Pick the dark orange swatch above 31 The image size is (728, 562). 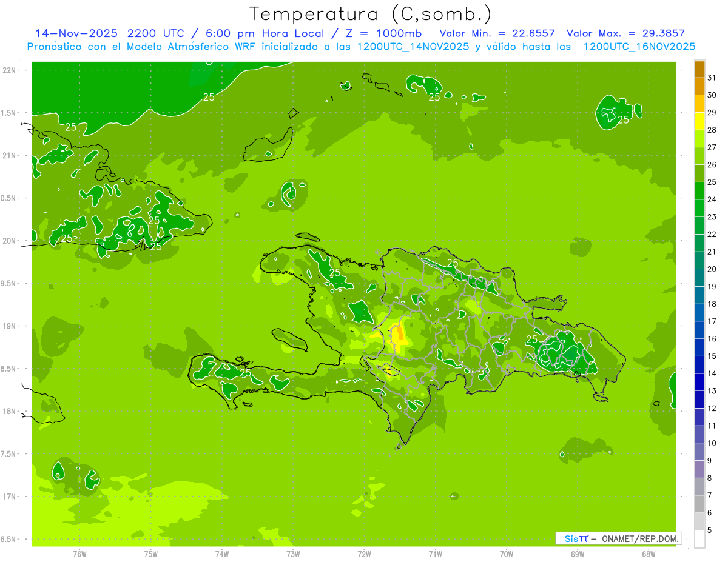tap(699, 69)
